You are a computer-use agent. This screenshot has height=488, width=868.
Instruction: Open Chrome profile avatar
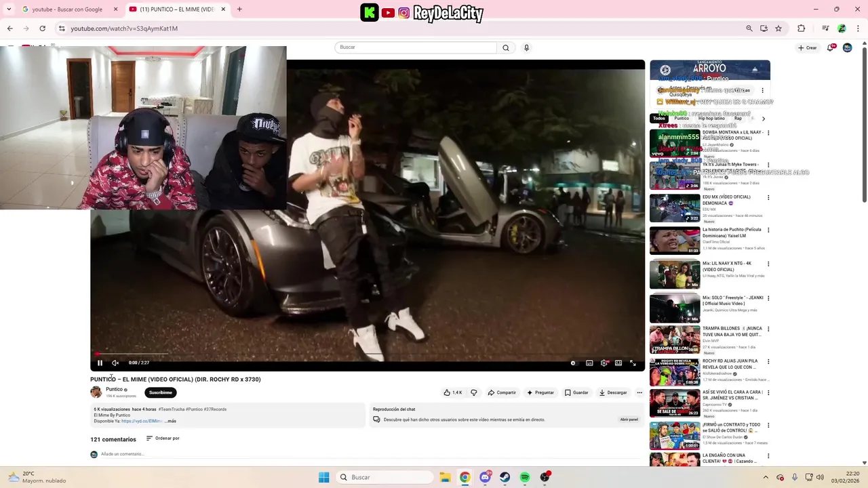click(x=842, y=28)
